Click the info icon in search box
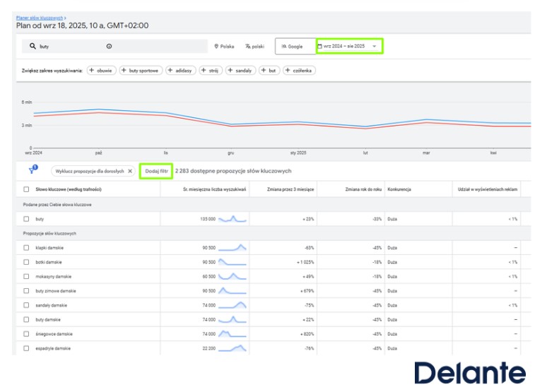Image resolution: width=535 pixels, height=392 pixels. [109, 46]
